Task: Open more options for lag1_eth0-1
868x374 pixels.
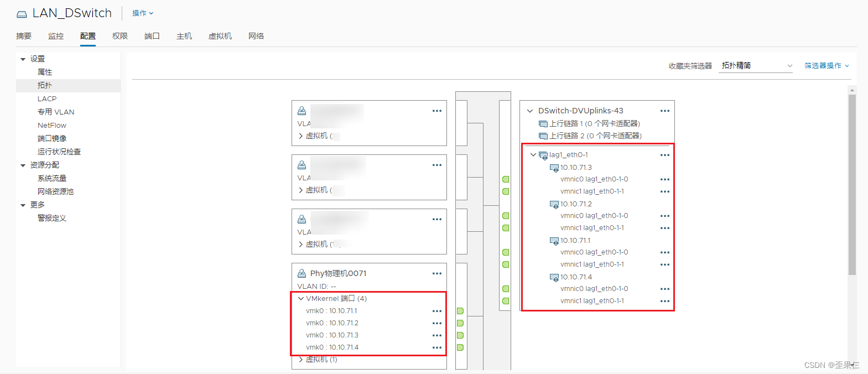Action: (665, 155)
